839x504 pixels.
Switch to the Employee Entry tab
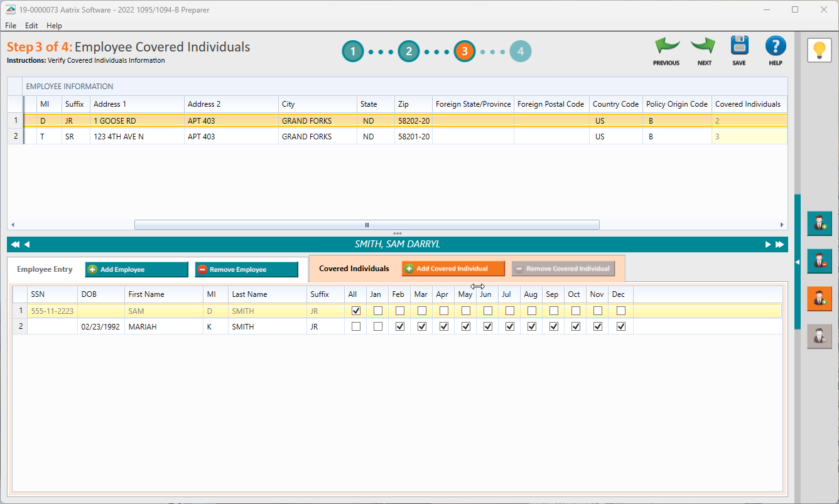[x=45, y=269]
